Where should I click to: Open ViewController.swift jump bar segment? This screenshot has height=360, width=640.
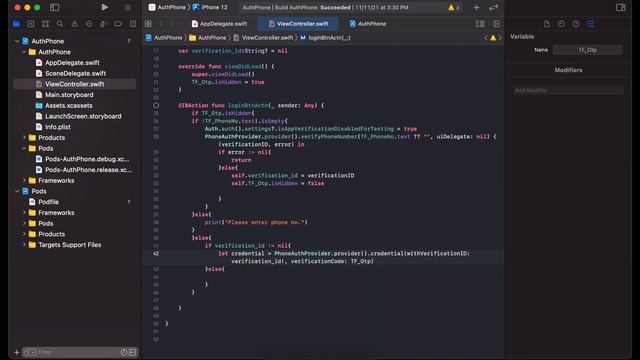(x=263, y=38)
